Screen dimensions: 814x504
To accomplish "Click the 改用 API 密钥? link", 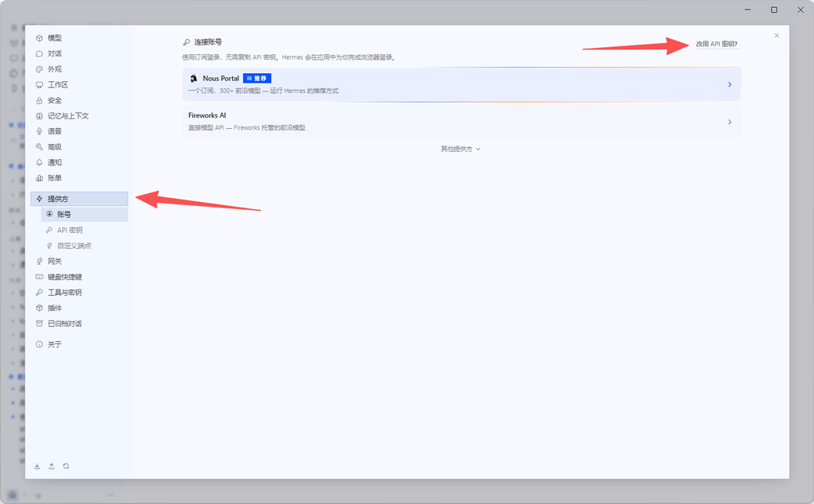I will [716, 44].
